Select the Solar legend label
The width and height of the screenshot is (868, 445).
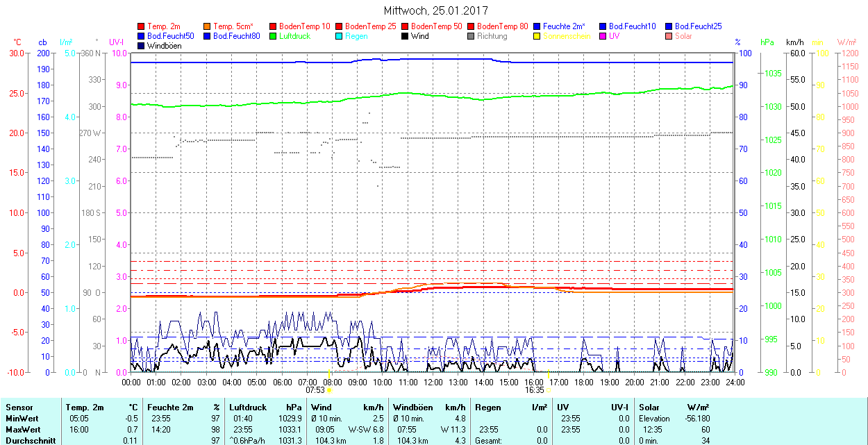click(x=683, y=36)
